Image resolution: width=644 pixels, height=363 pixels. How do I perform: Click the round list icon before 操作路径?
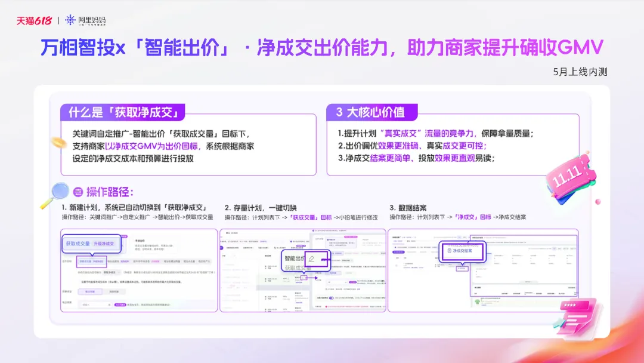pos(78,192)
